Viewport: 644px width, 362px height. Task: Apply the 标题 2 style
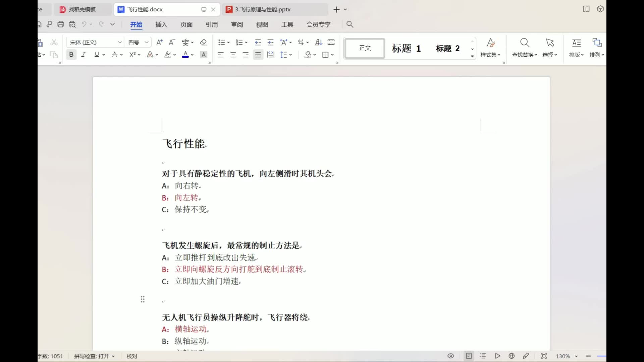coord(448,48)
